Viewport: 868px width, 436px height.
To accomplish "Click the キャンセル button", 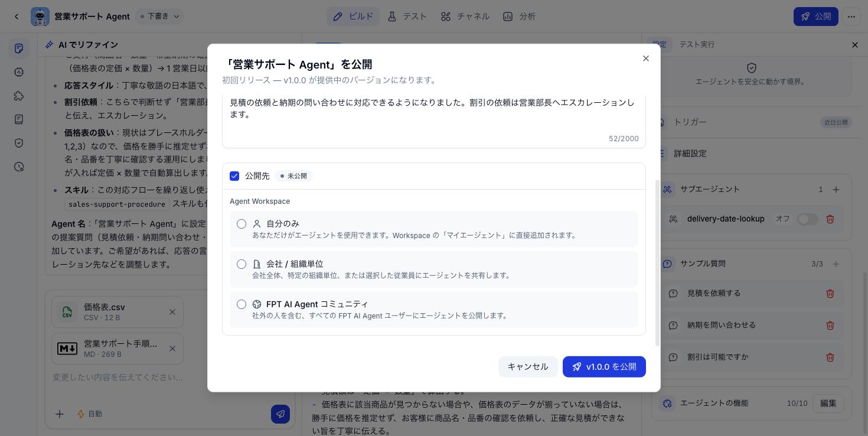I will click(528, 367).
